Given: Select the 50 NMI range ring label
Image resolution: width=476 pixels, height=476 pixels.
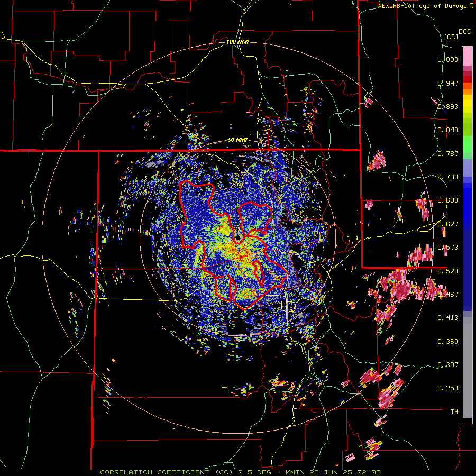Looking at the screenshot, I should [237, 140].
